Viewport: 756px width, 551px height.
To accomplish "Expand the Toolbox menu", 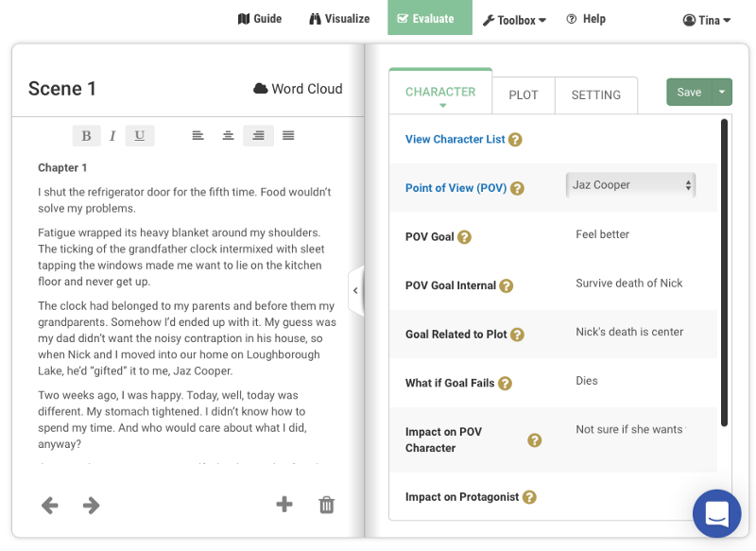I will [x=515, y=20].
